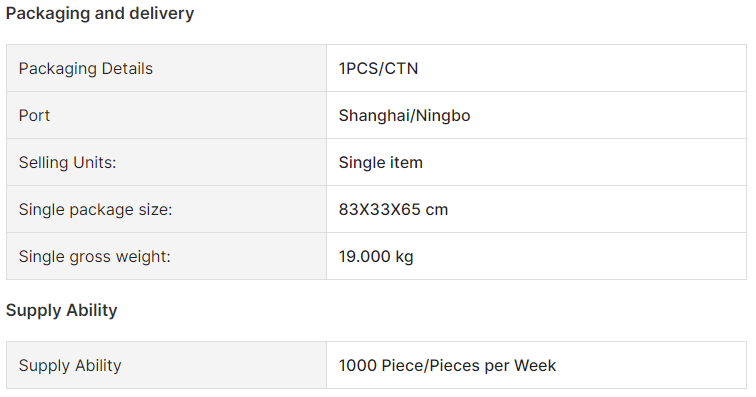The image size is (756, 397).
Task: Click the word Shanghai in port row
Action: click(375, 116)
